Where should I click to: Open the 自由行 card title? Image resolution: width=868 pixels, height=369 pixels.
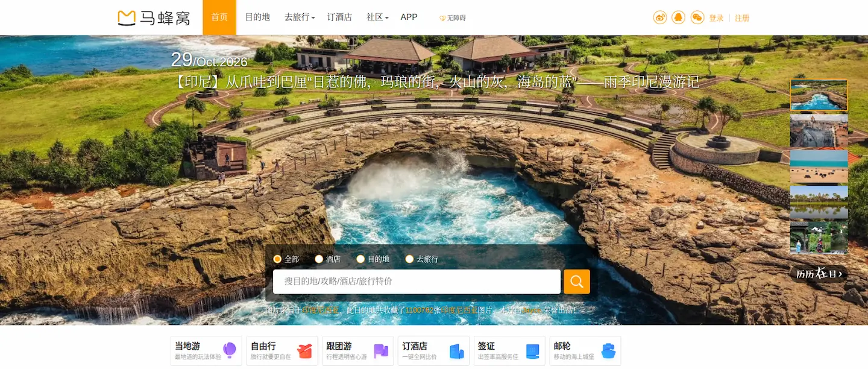pyautogui.click(x=263, y=346)
